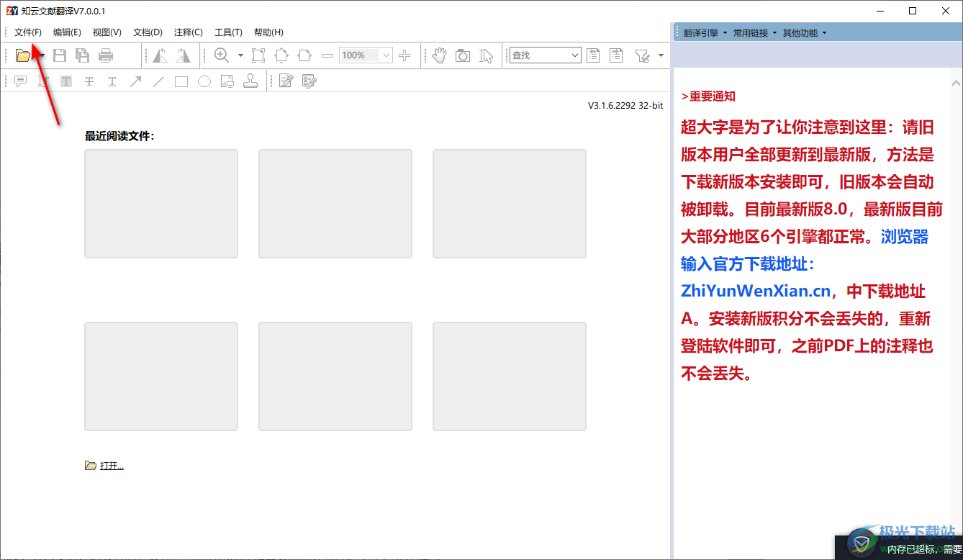Open the 文档(D) menu
This screenshot has height=560, width=963.
click(148, 32)
